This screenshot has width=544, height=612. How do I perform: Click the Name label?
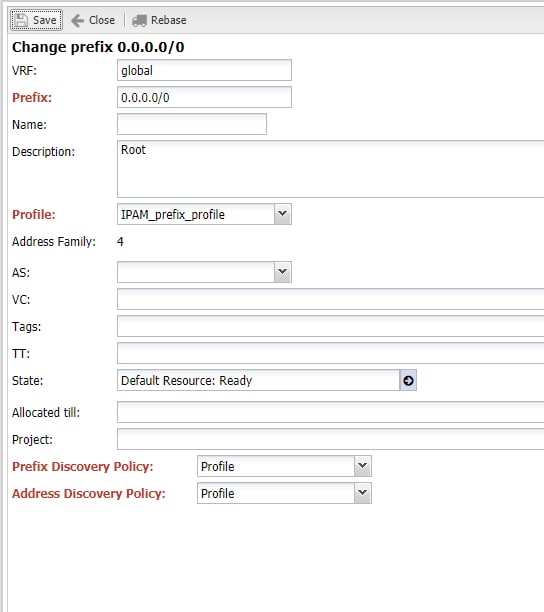(x=29, y=125)
